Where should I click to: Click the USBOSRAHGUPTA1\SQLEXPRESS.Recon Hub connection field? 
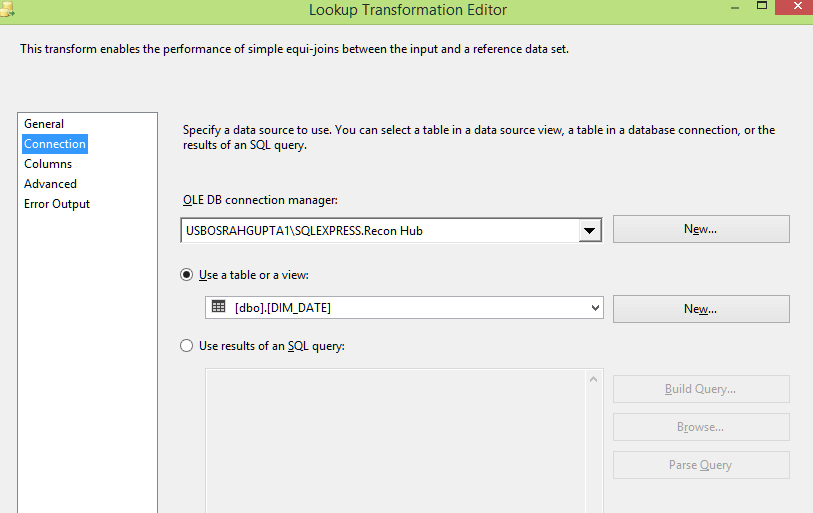click(x=380, y=230)
